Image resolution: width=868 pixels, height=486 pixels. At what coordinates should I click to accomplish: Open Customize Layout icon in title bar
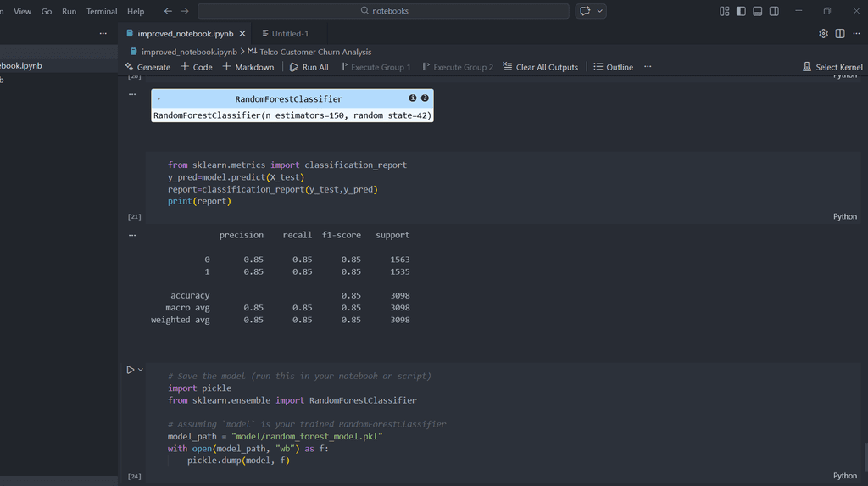(725, 11)
